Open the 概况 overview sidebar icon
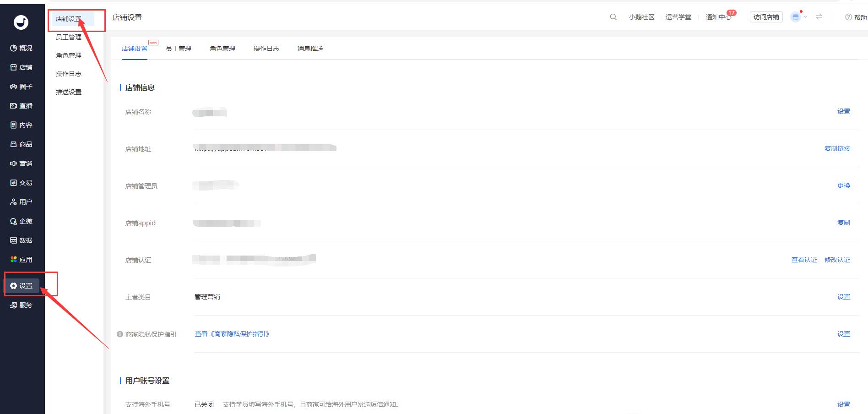 coord(14,48)
